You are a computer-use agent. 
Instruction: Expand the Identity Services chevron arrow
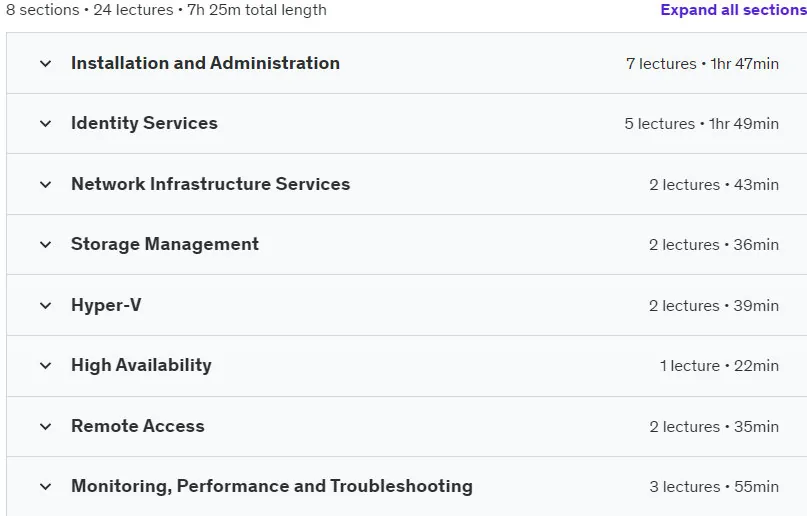point(46,123)
